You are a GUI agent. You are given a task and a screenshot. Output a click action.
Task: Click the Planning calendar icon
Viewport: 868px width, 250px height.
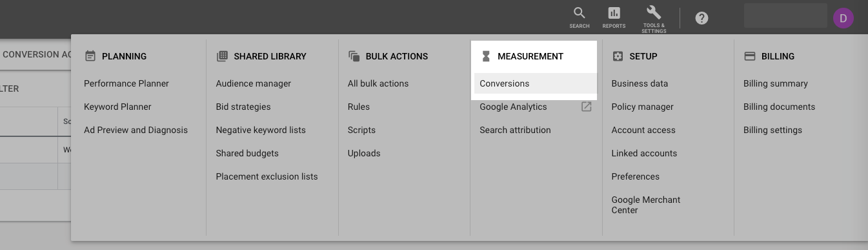[90, 56]
